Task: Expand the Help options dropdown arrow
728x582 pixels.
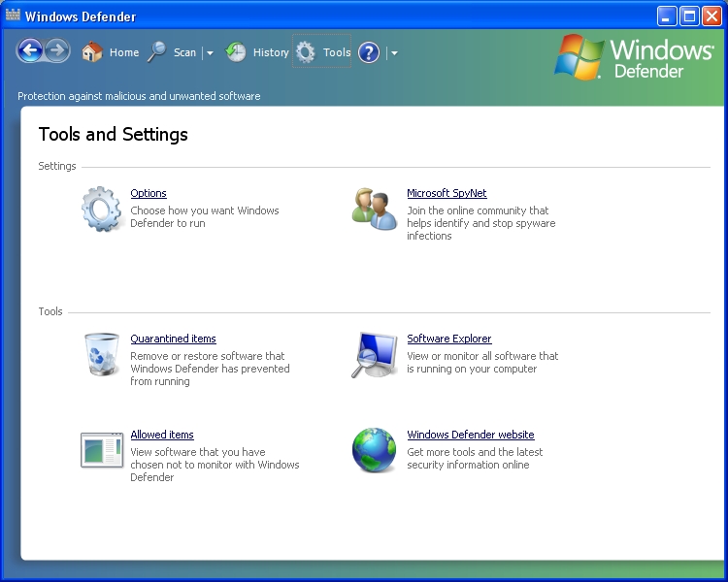Action: tap(394, 53)
